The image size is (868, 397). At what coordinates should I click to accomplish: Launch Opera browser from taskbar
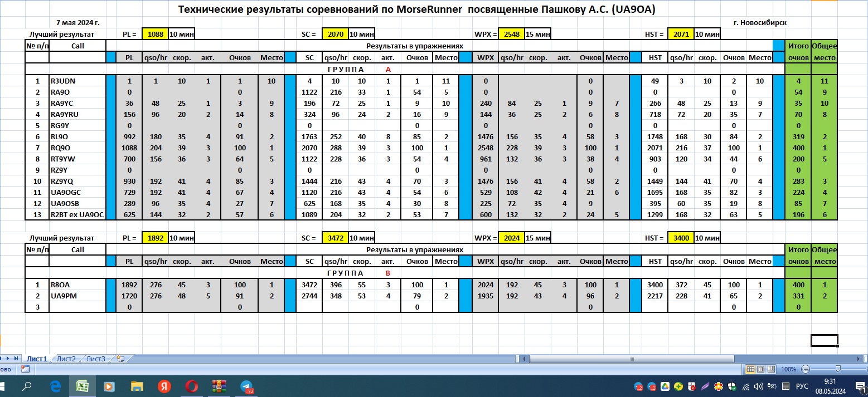pos(191,386)
